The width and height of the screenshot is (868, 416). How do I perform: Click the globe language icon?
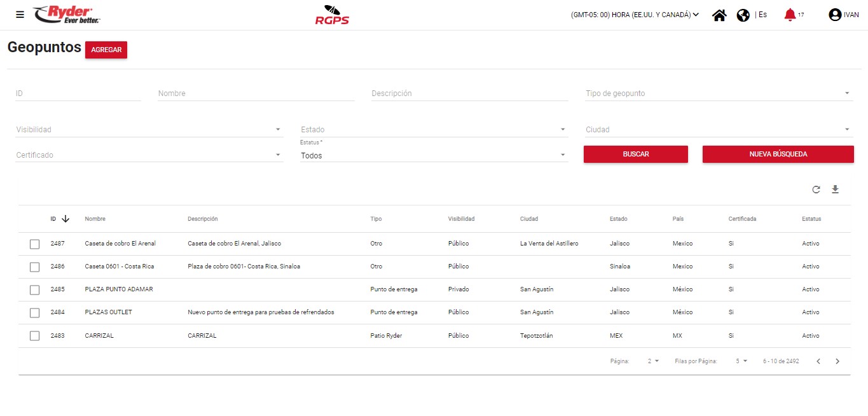click(x=743, y=15)
